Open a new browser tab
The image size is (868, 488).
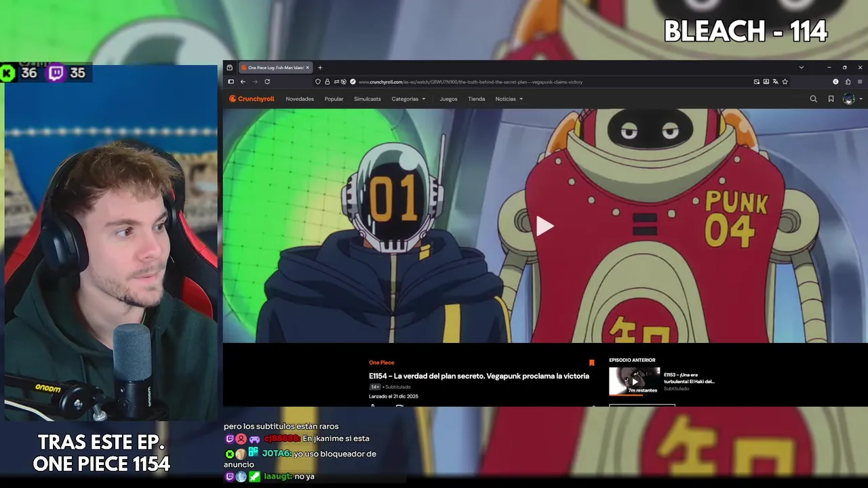pos(320,68)
